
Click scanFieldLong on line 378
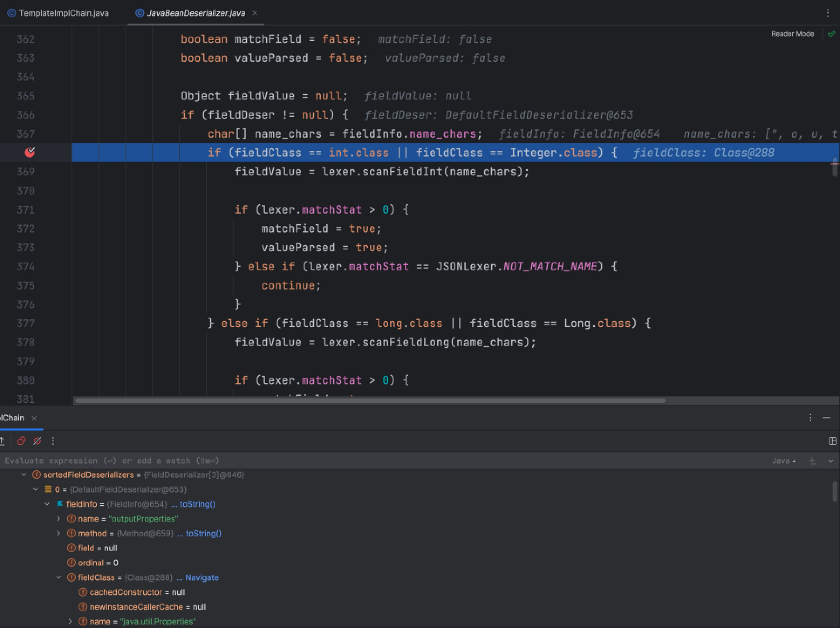pos(406,342)
